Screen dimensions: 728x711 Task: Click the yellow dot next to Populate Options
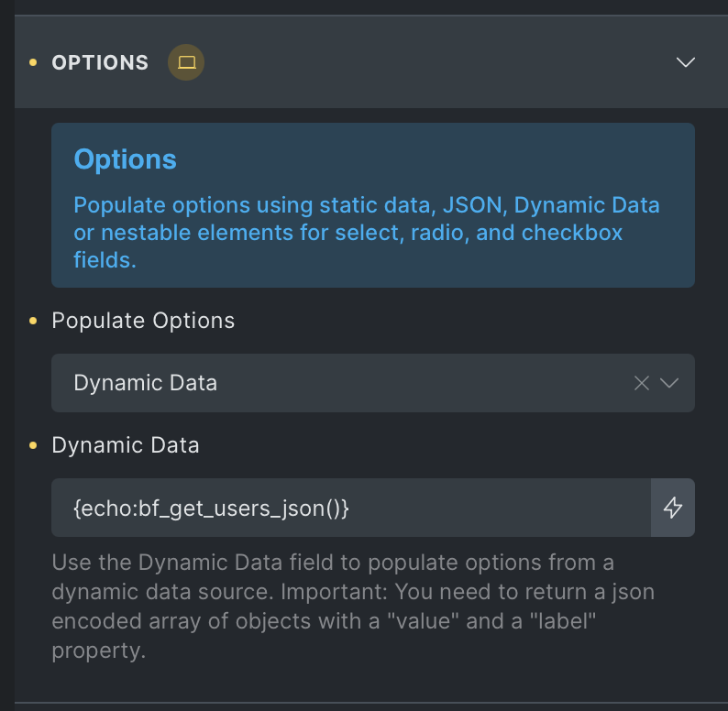(33, 321)
